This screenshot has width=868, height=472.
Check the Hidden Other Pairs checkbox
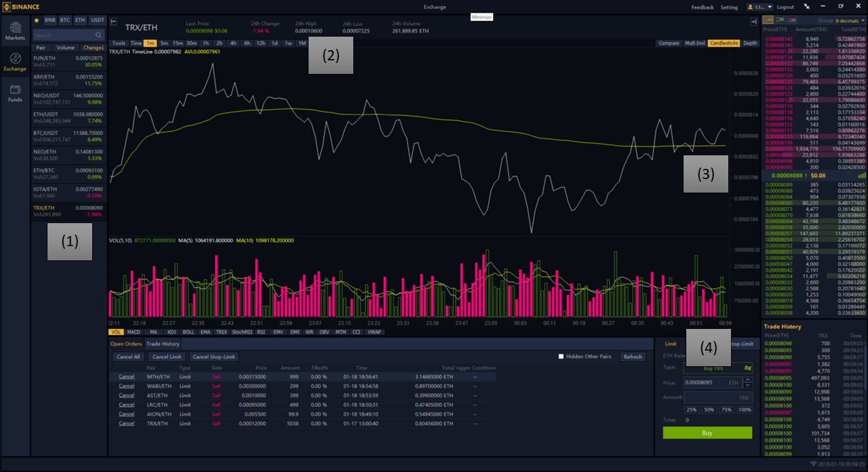tap(561, 357)
